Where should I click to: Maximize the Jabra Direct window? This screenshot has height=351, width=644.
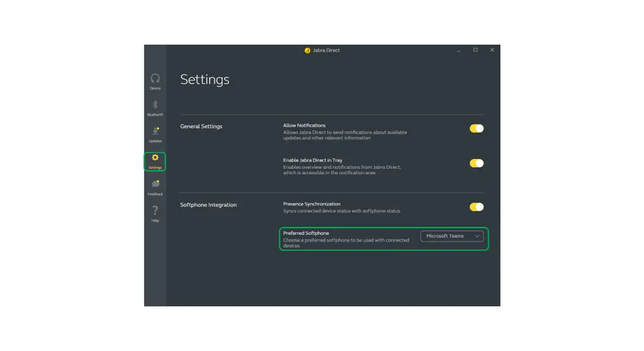[x=475, y=50]
